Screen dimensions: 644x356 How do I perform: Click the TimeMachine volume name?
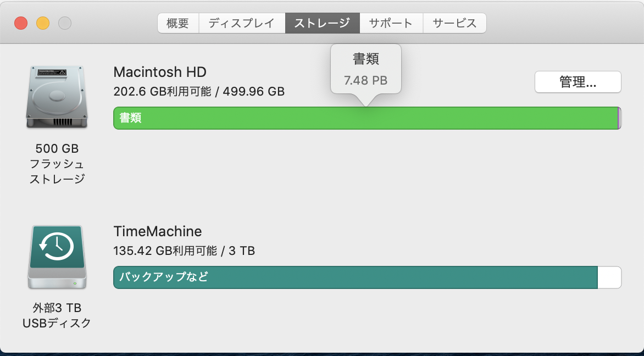point(158,231)
